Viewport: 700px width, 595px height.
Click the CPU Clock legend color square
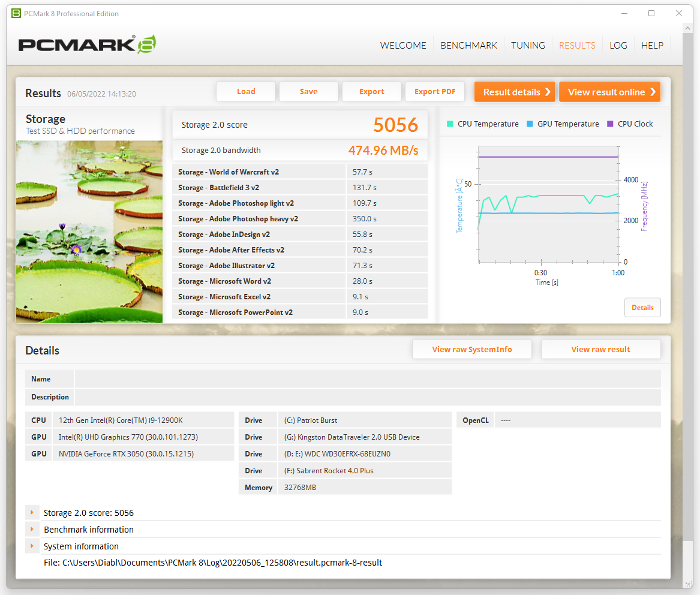point(610,124)
